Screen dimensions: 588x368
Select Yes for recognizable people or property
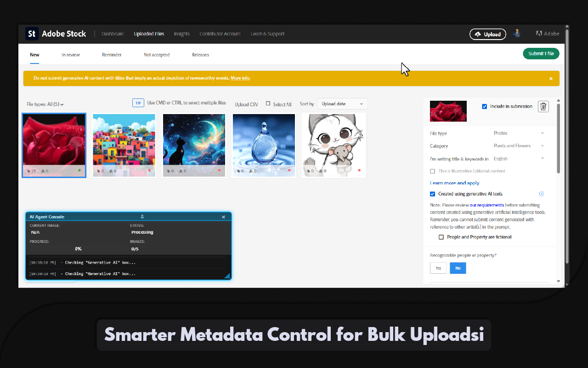438,268
